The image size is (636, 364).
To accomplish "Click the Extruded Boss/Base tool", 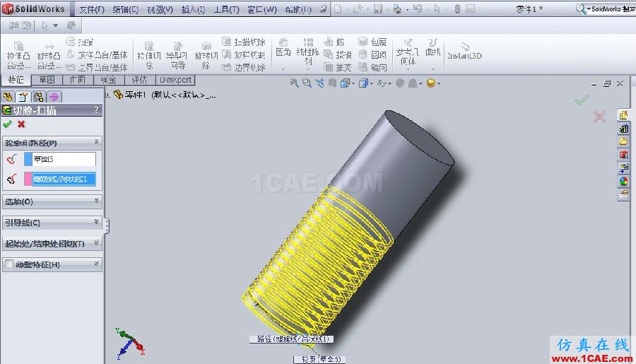I will click(18, 56).
